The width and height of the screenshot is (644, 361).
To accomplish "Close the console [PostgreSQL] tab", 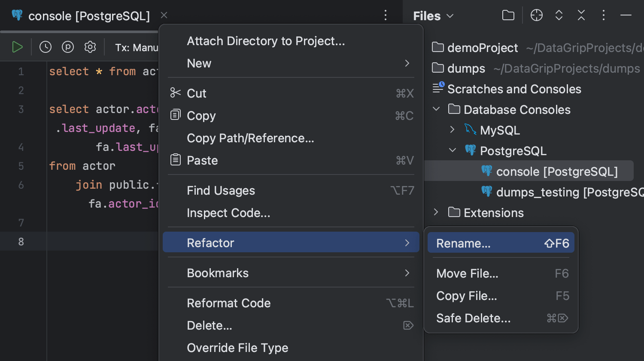I will pos(164,15).
